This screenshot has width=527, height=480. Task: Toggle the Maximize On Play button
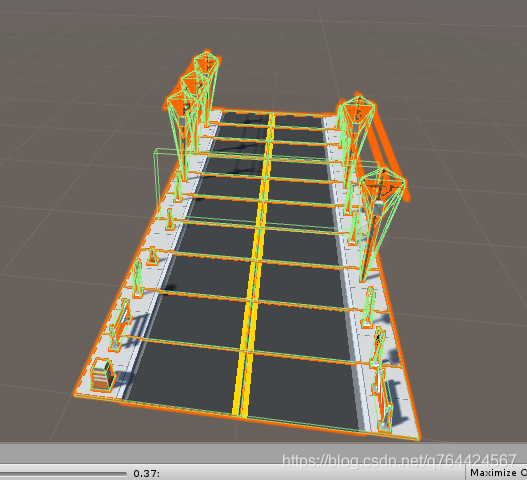[x=497, y=473]
